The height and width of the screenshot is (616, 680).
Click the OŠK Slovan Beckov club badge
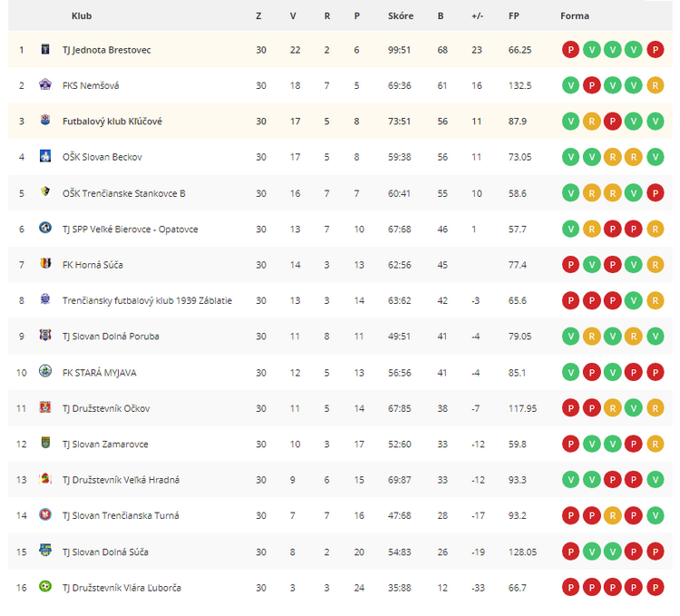45,155
